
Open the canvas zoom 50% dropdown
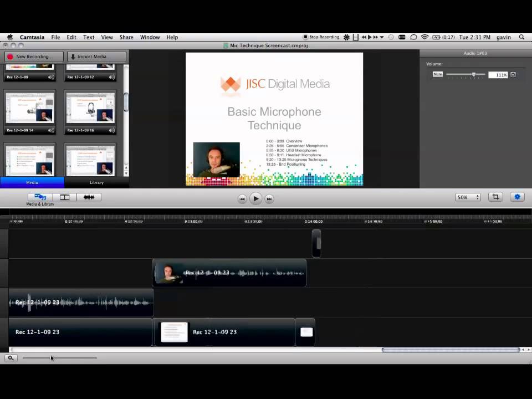pyautogui.click(x=468, y=197)
